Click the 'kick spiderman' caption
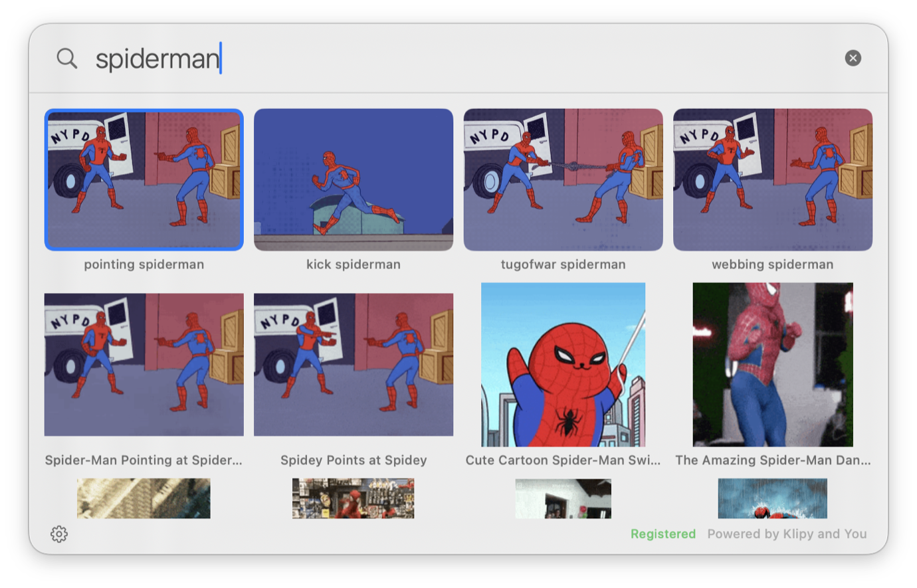917x588 pixels. [354, 264]
